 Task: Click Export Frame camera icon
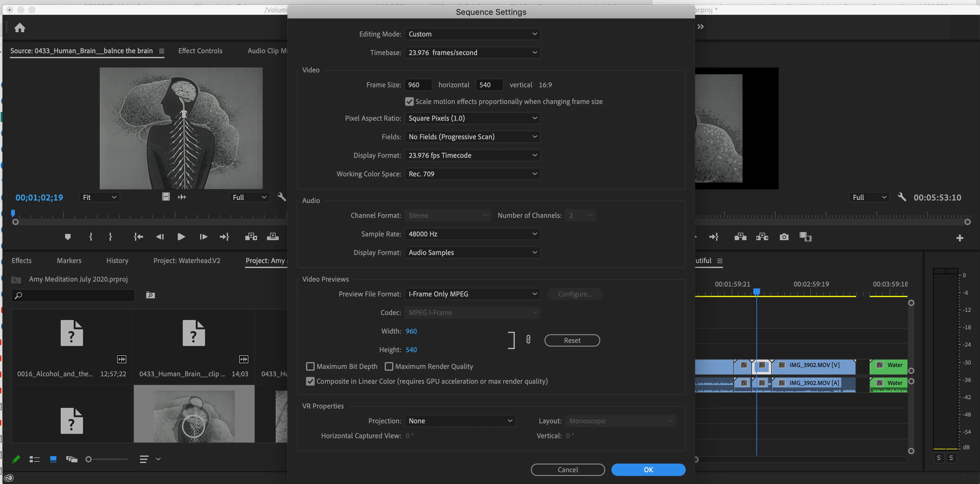(784, 237)
